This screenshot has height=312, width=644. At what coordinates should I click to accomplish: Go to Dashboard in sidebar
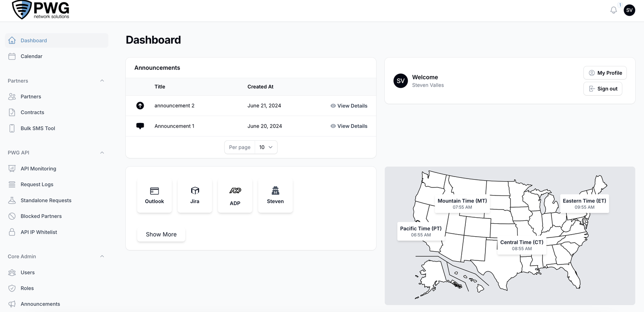(57, 40)
